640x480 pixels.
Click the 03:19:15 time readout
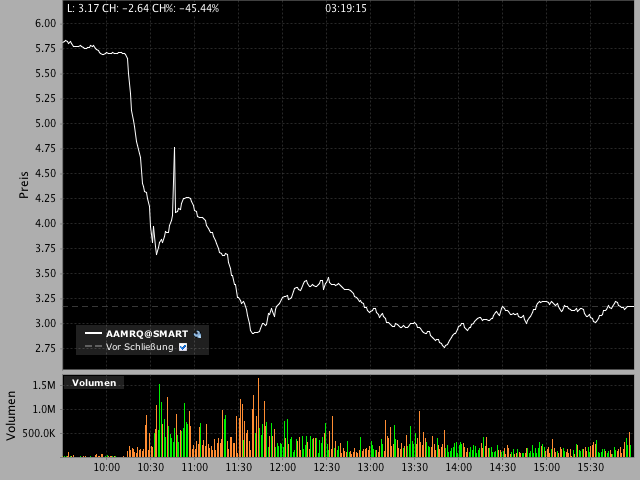346,8
